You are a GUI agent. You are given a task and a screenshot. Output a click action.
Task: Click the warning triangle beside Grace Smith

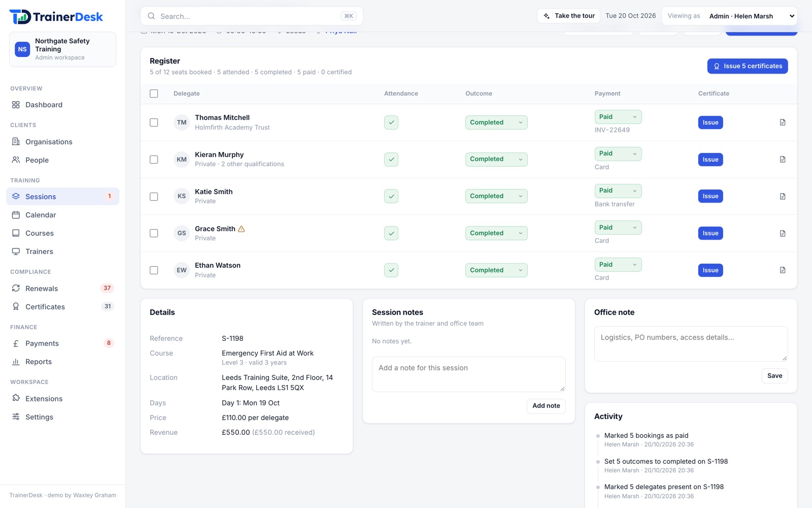click(242, 229)
